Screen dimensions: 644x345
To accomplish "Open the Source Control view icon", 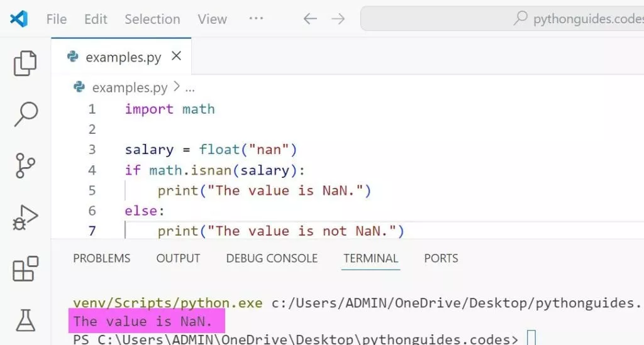I will 26,166.
